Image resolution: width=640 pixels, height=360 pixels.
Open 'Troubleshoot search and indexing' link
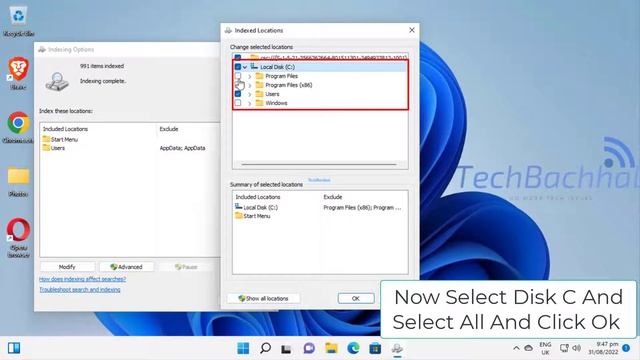[80, 289]
